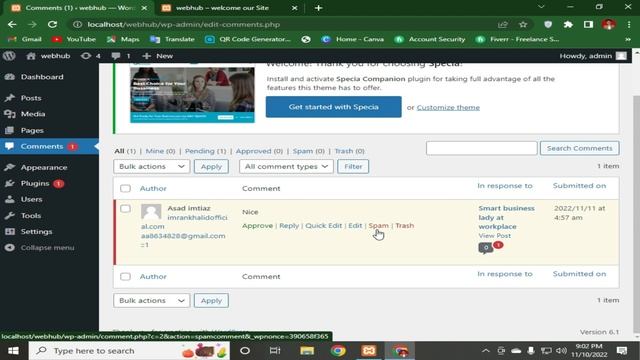The width and height of the screenshot is (640, 360).
Task: Open Windows Start menu
Action: pos(13,351)
